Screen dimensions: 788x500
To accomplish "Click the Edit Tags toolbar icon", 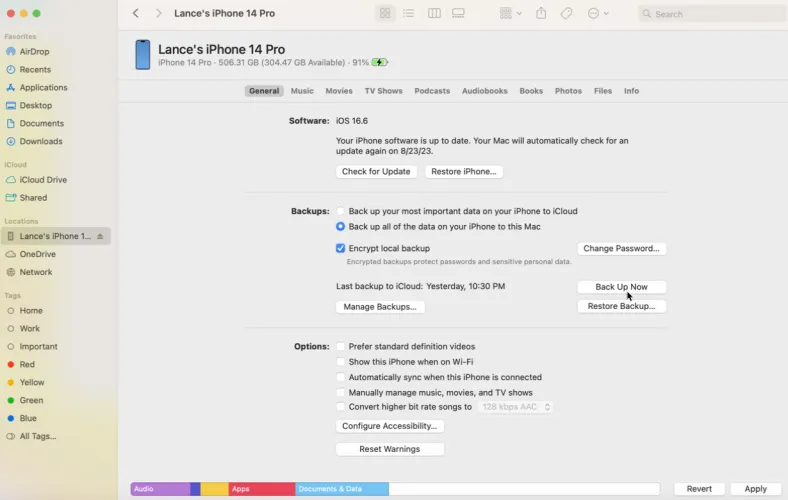I will (566, 14).
